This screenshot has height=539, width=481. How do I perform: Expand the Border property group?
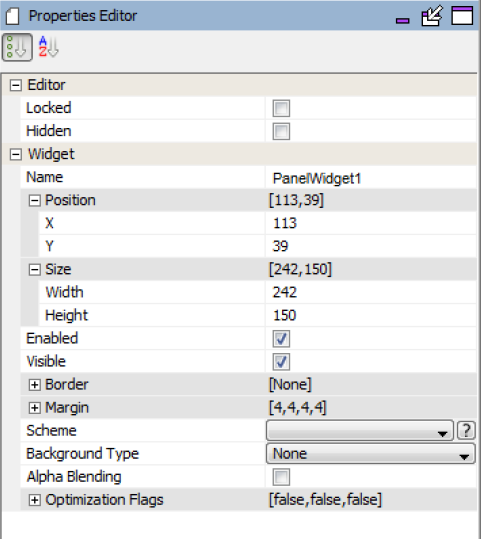(x=34, y=385)
